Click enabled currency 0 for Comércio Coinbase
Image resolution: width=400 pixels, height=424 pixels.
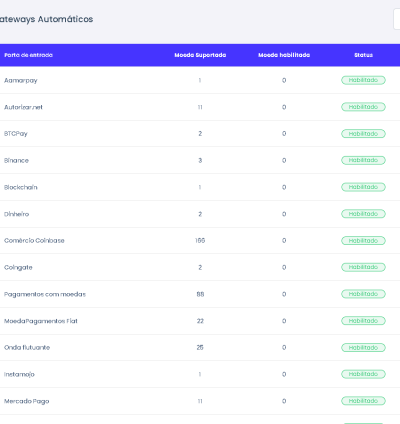coord(284,240)
